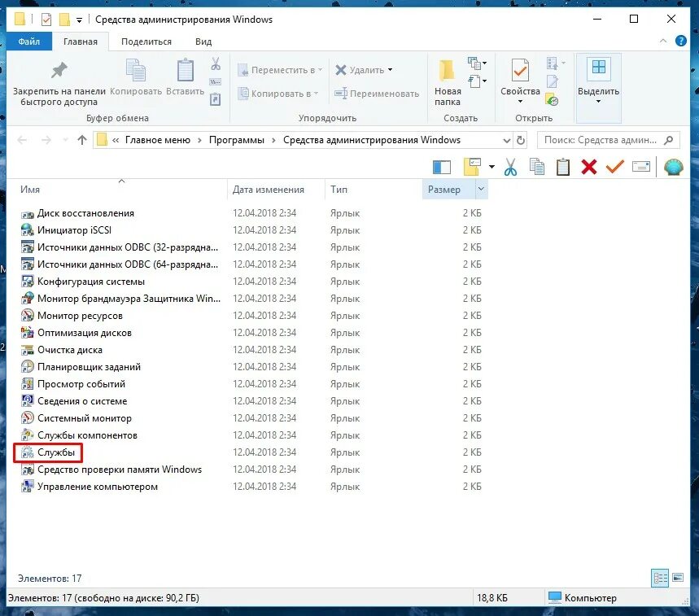Expand the Копировать в dropdown

coord(316,94)
